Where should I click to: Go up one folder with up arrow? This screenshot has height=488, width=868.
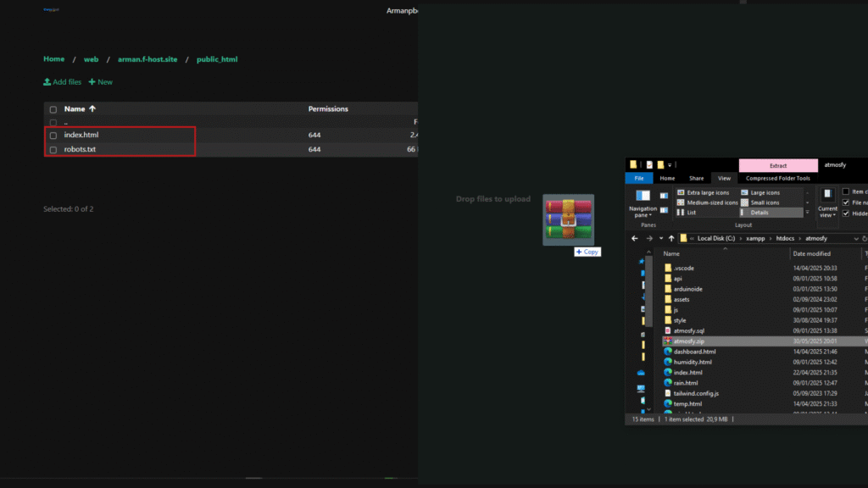click(671, 239)
